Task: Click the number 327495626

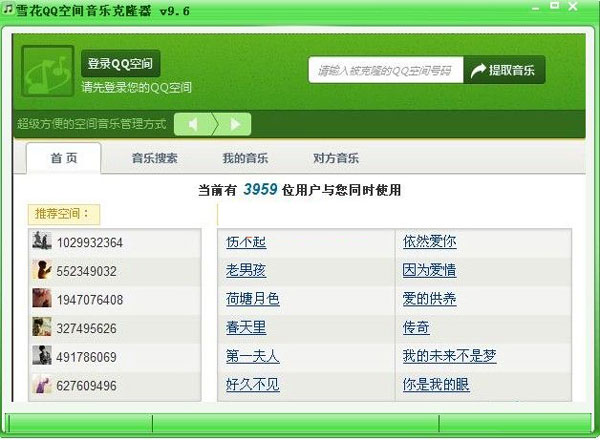Action: [x=86, y=328]
